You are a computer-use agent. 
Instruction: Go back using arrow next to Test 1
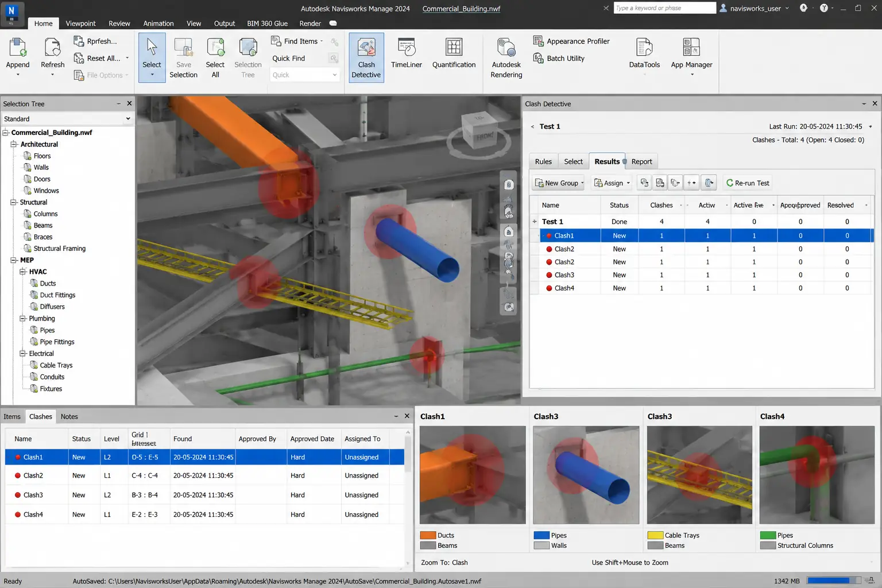(x=532, y=127)
